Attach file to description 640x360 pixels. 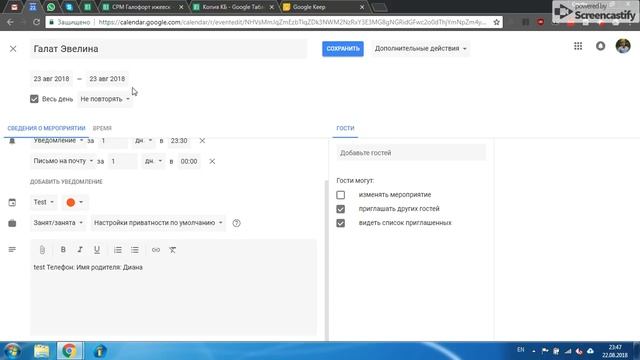coord(42,250)
